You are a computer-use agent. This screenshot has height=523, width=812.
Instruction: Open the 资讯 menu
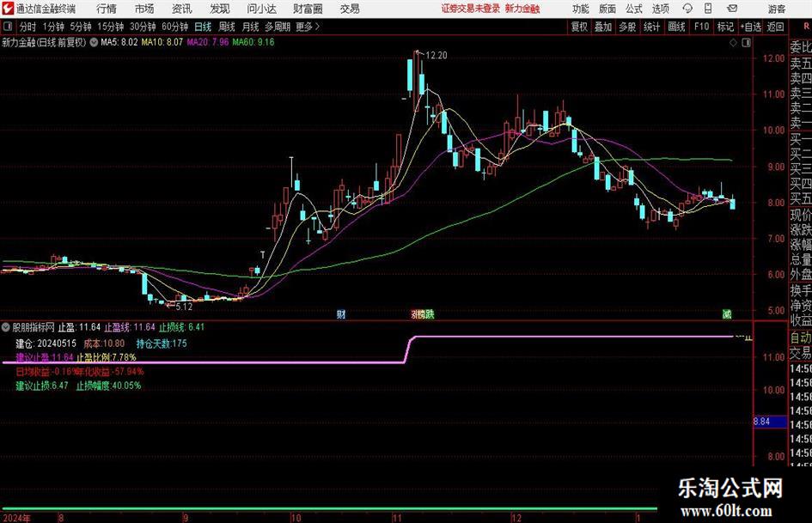[182, 9]
